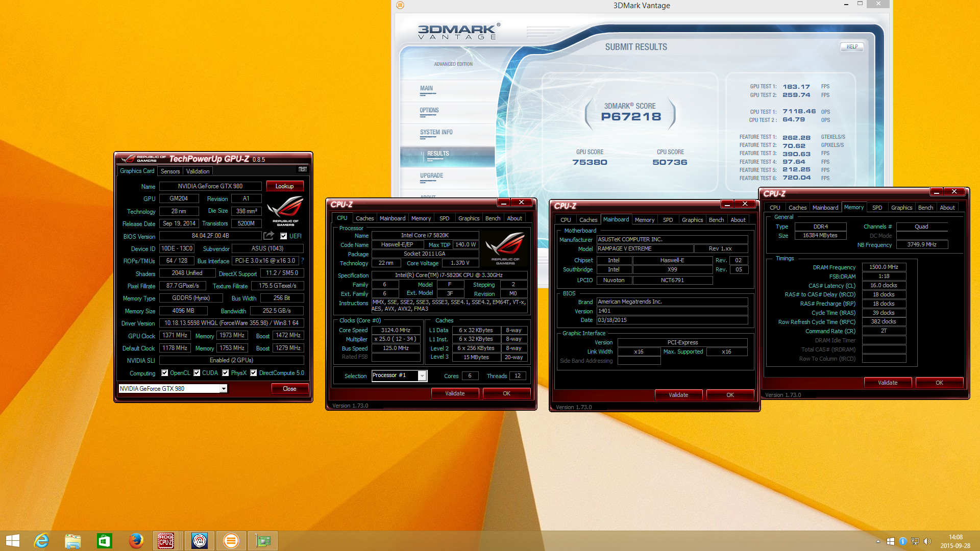
Task: Click the GPU name field NVIDIA GeForce GTX 980
Action: pos(210,186)
